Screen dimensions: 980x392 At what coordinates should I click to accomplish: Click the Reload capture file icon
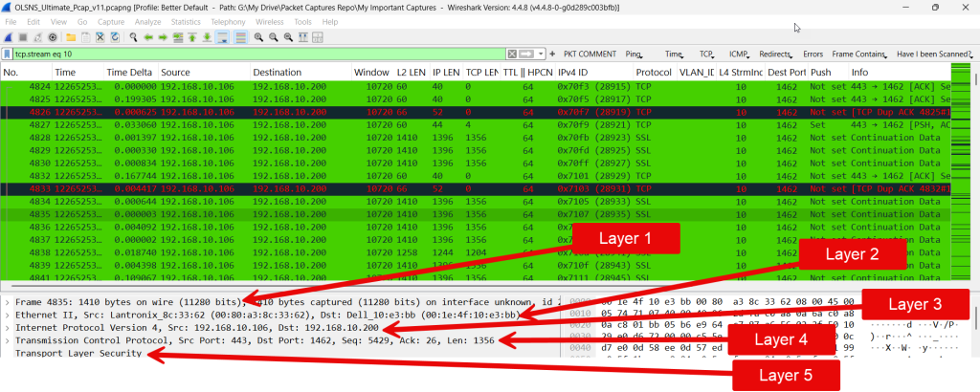[114, 36]
